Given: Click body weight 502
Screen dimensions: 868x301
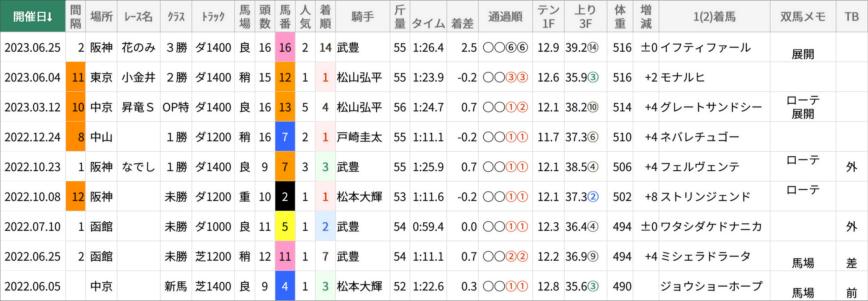Looking at the screenshot, I should click(x=622, y=197).
